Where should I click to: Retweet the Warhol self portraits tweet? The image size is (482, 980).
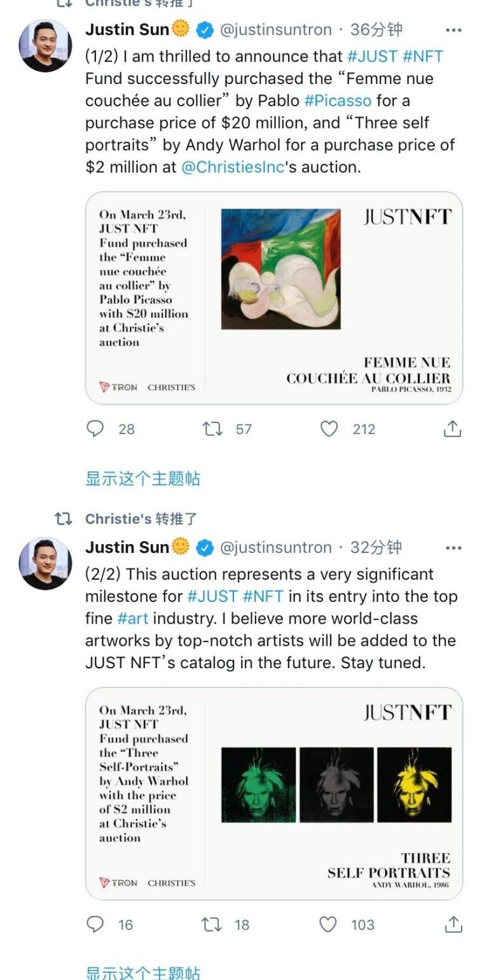pyautogui.click(x=211, y=924)
